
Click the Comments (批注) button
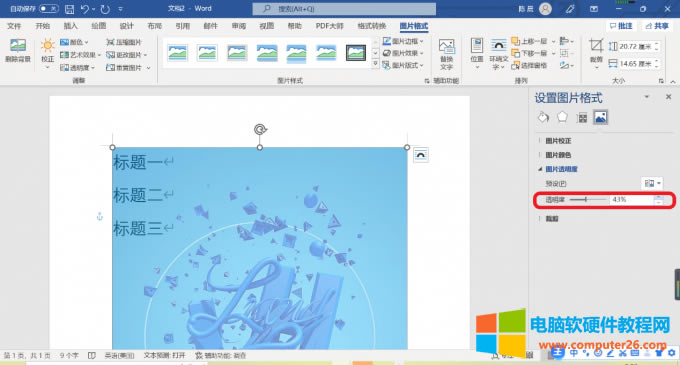tap(621, 26)
